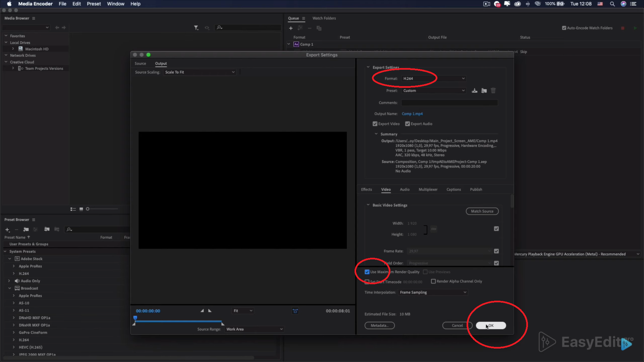The width and height of the screenshot is (644, 362).
Task: Click the Cancel button
Action: (457, 325)
